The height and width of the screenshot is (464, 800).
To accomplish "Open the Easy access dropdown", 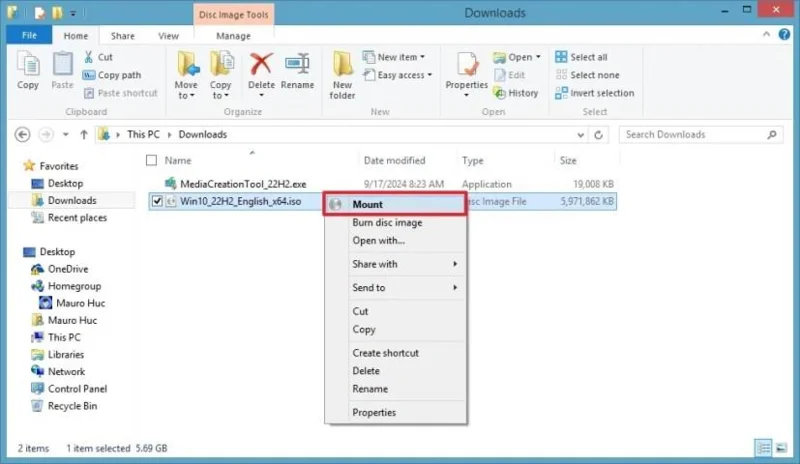I will 397,75.
